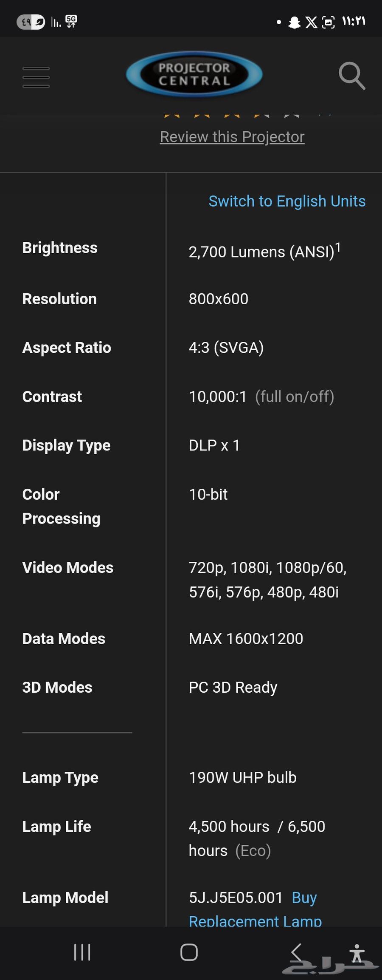Tap the 800x600 resolution value

pos(218,299)
